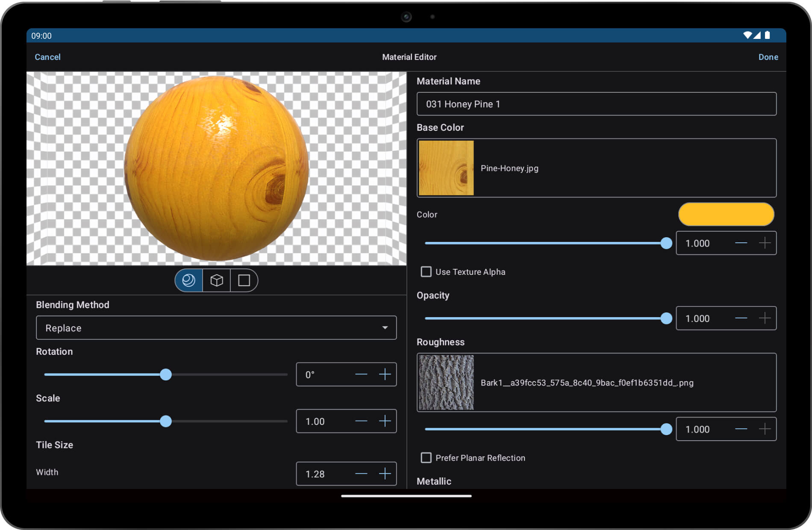Enable the Use Texture Alpha checkbox
812x530 pixels.
[426, 272]
